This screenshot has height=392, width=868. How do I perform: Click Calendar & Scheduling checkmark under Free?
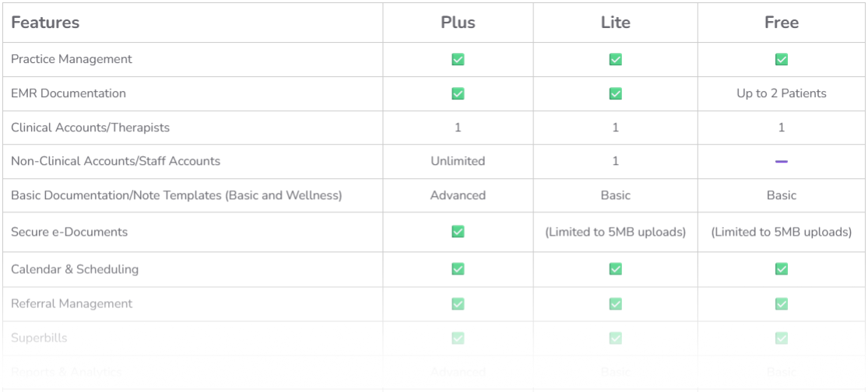782,269
